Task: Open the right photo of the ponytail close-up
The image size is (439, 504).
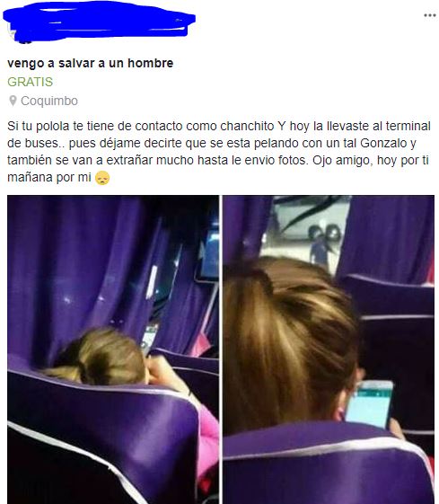Action: pyautogui.click(x=329, y=349)
